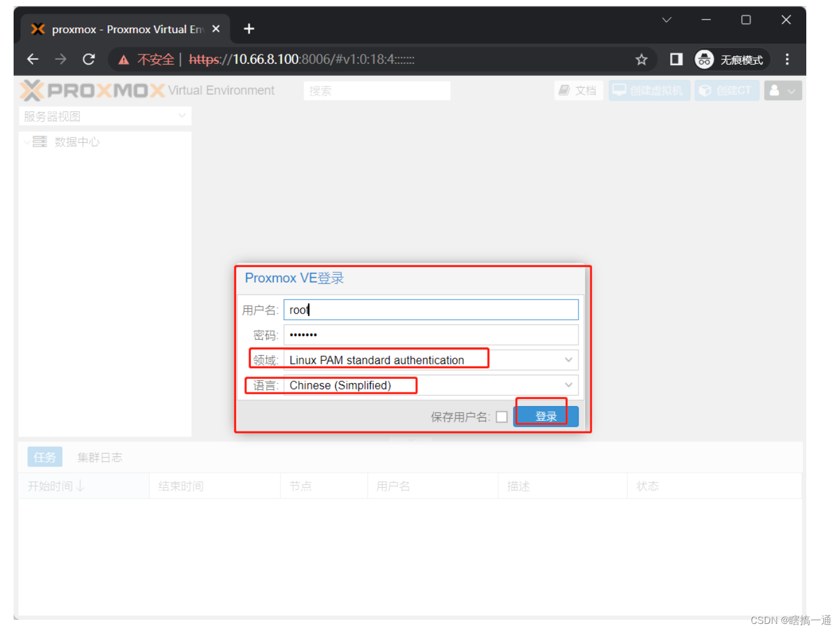840x631 pixels.
Task: Maximize the browser window
Action: point(746,20)
